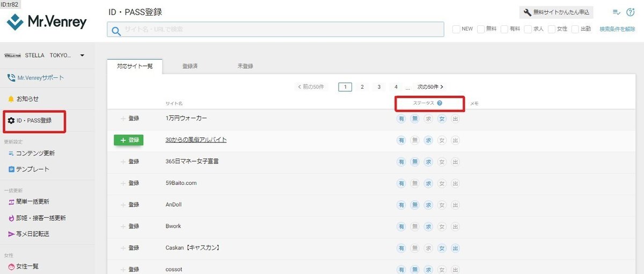Go to page 4
Viewport: 644px width, 274px height.
coord(396,87)
